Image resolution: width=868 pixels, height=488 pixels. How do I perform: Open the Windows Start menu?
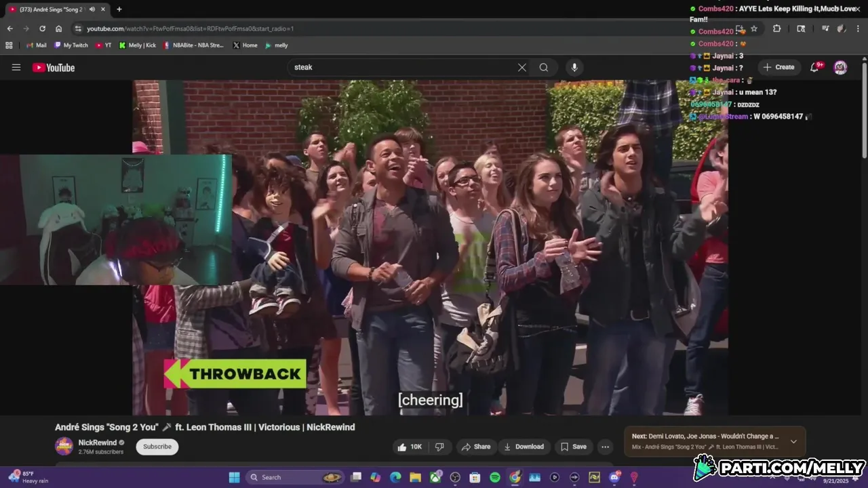(x=234, y=477)
